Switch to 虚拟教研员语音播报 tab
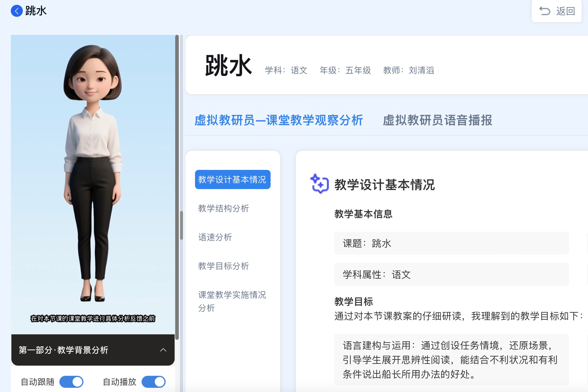 [437, 120]
